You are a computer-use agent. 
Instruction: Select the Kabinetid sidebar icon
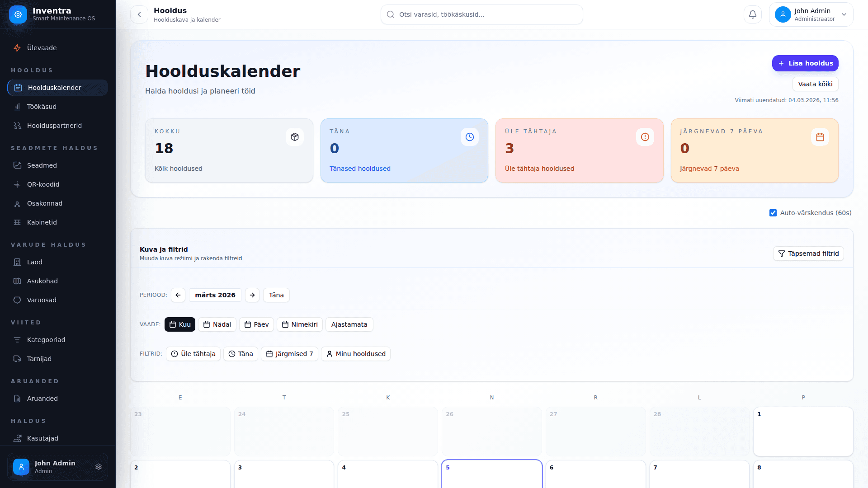[17, 222]
